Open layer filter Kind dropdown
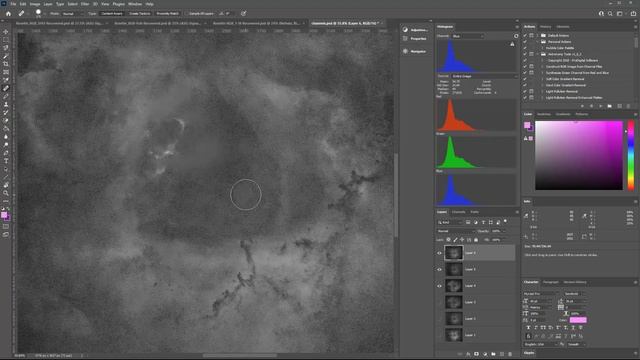Viewport: 640px width, 360px height. [x=450, y=222]
